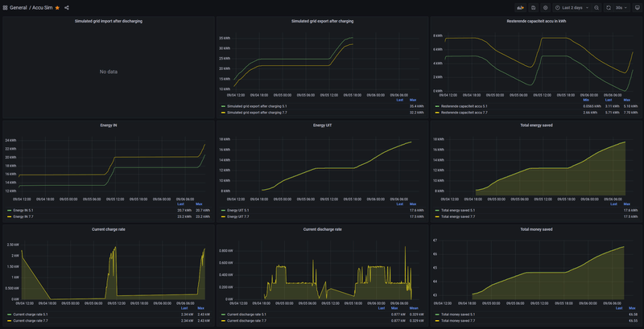Unstar the Accu Sim dashboard

point(57,7)
